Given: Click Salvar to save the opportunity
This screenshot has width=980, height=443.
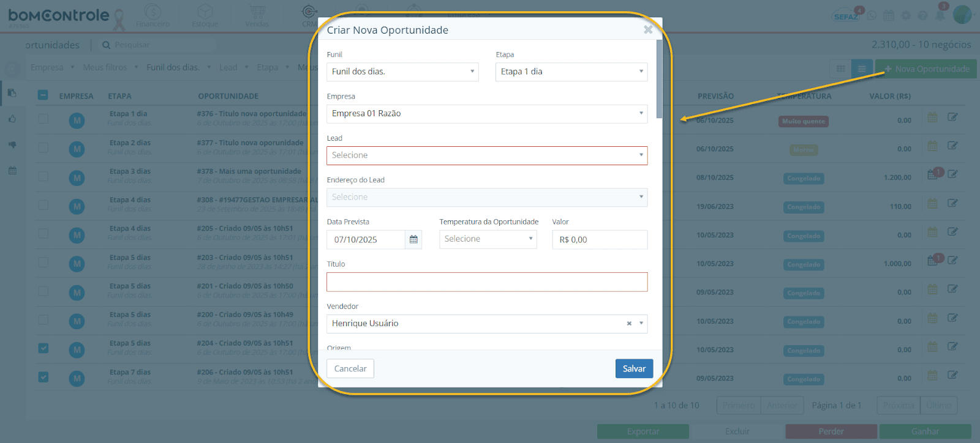Looking at the screenshot, I should click(634, 368).
